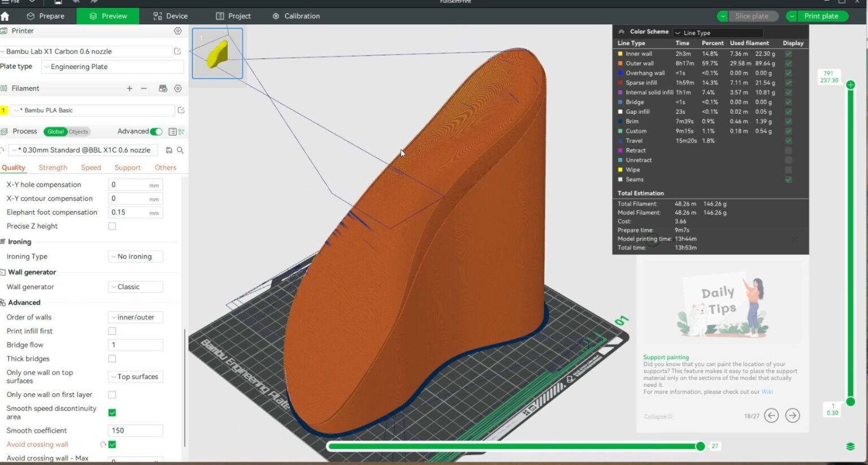
Task: Go to next Daily Tip arrow
Action: coord(793,416)
